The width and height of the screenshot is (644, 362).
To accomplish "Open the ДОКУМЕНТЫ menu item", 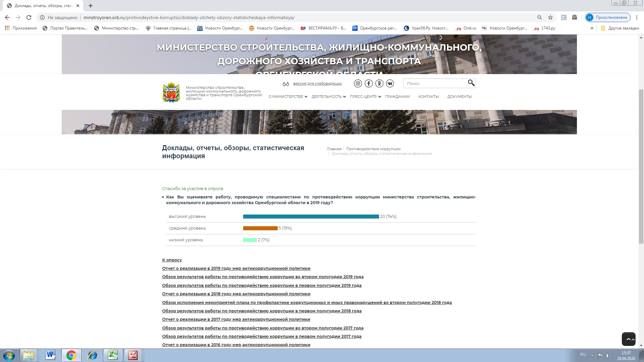I will 459,97.
